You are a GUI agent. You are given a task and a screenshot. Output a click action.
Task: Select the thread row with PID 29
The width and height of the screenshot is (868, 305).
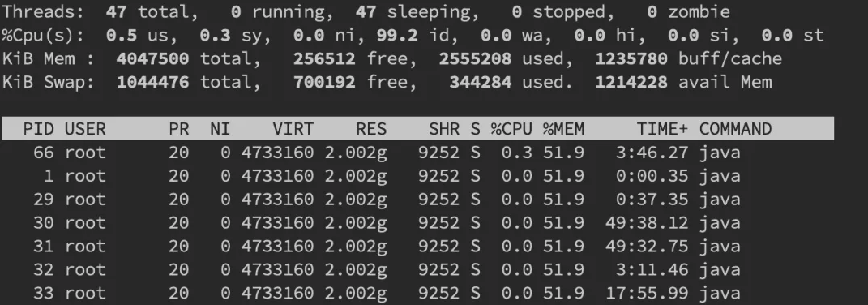coord(417,199)
